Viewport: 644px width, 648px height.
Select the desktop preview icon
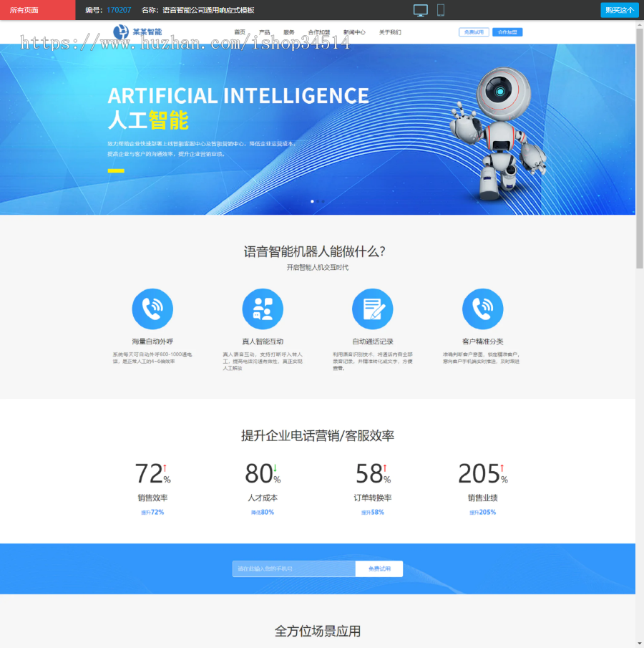(x=421, y=10)
